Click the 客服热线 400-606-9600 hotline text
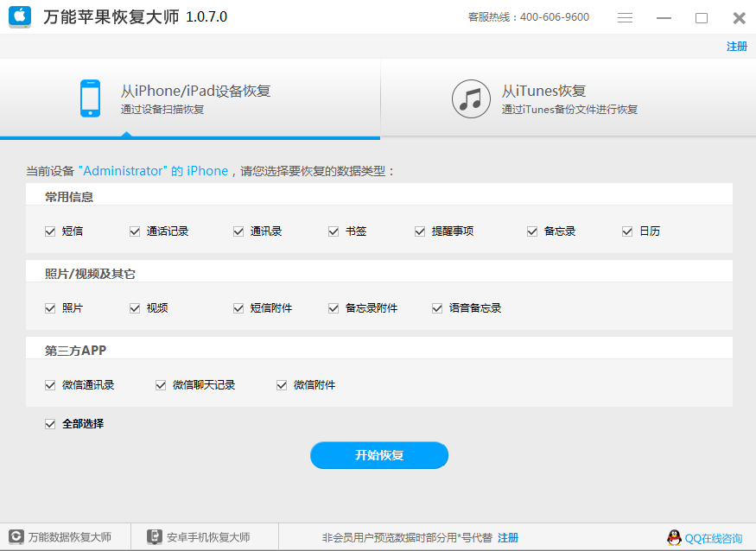Image resolution: width=756 pixels, height=551 pixels. coord(526,16)
